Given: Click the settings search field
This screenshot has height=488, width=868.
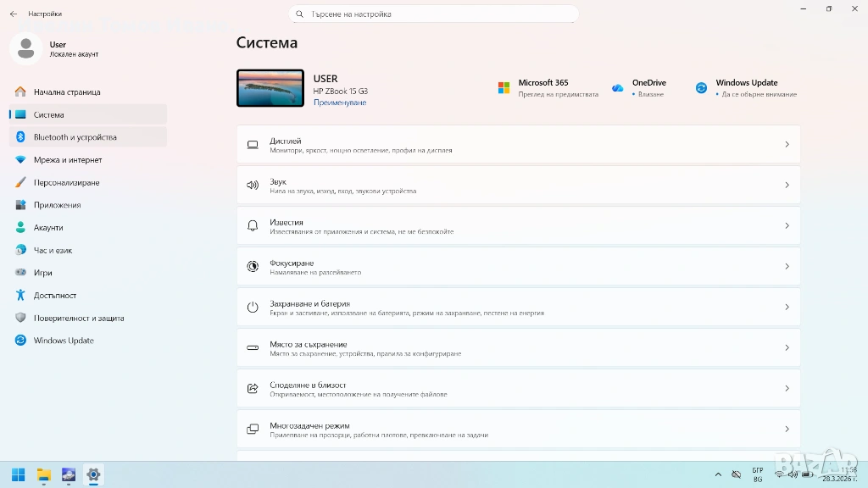Looking at the screenshot, I should pyautogui.click(x=433, y=14).
